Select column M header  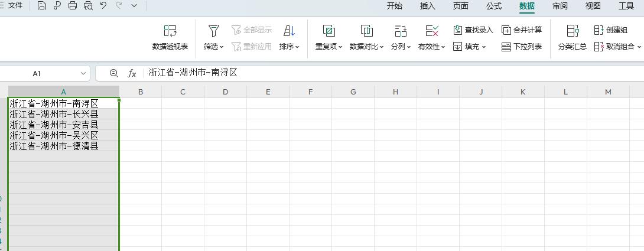click(608, 92)
